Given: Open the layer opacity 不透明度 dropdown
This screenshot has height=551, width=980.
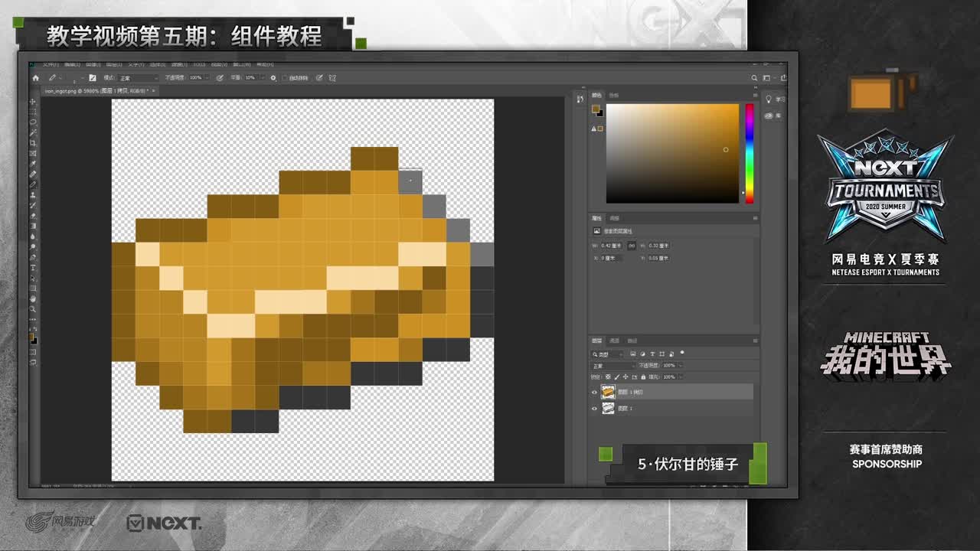Looking at the screenshot, I should click(681, 365).
